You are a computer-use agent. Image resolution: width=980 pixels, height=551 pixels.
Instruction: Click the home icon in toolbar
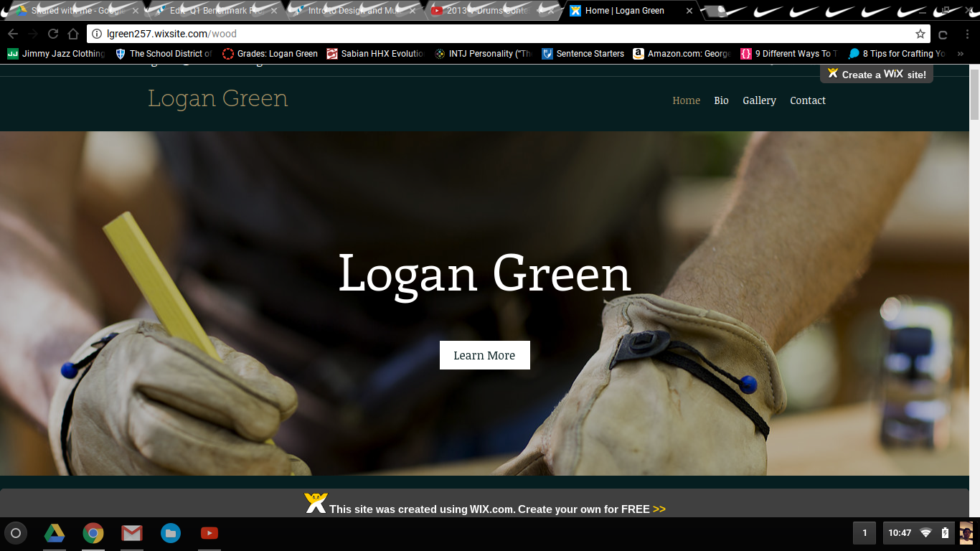click(73, 34)
